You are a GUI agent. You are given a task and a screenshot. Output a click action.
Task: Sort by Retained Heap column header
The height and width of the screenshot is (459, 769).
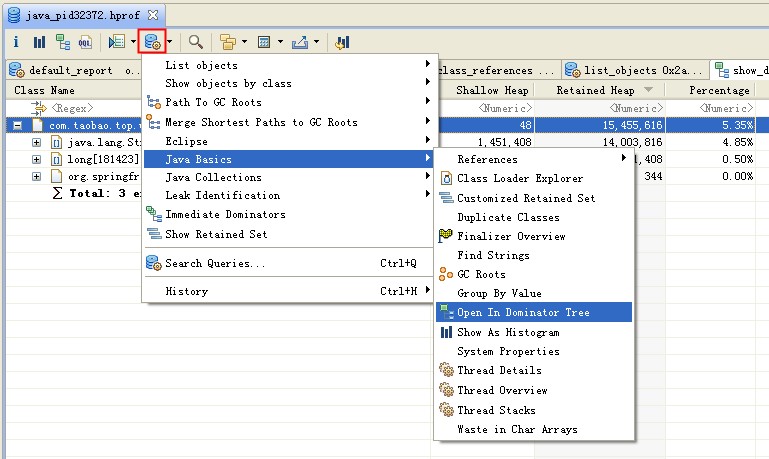(x=594, y=90)
